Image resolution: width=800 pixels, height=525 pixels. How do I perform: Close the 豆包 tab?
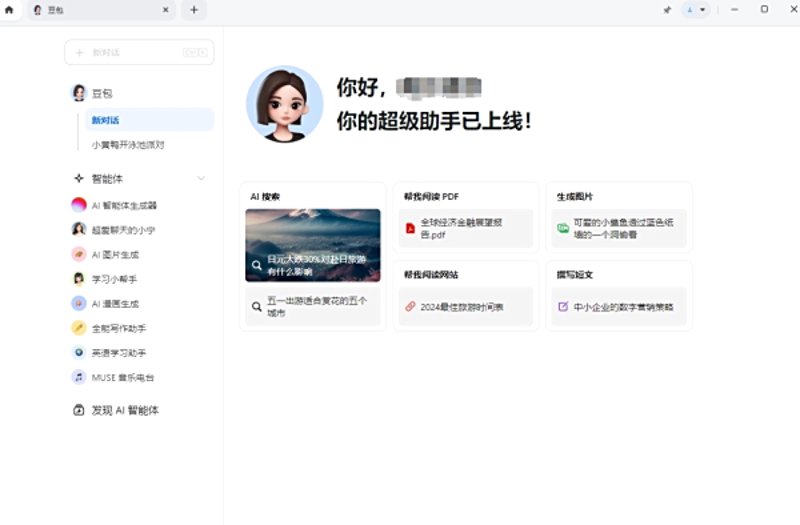[x=165, y=10]
